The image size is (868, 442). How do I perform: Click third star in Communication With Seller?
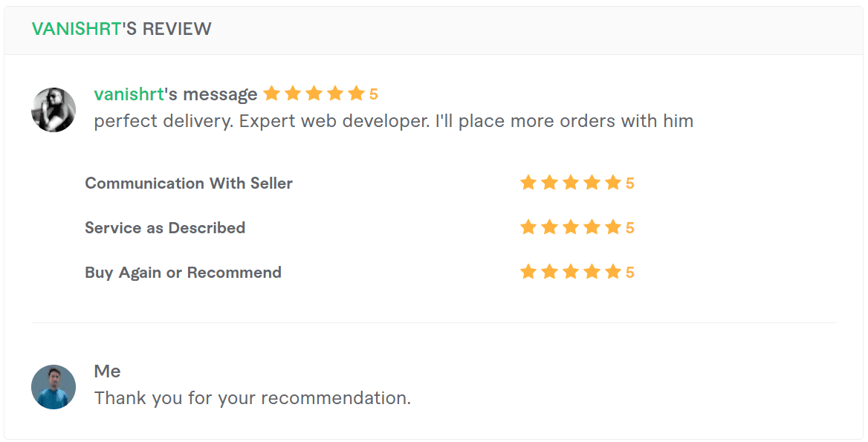(x=571, y=183)
